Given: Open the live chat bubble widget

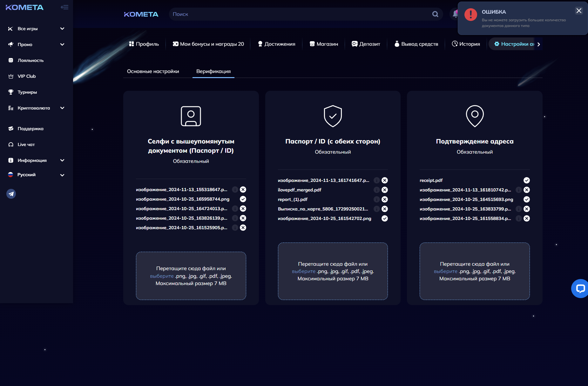Looking at the screenshot, I should click(580, 288).
